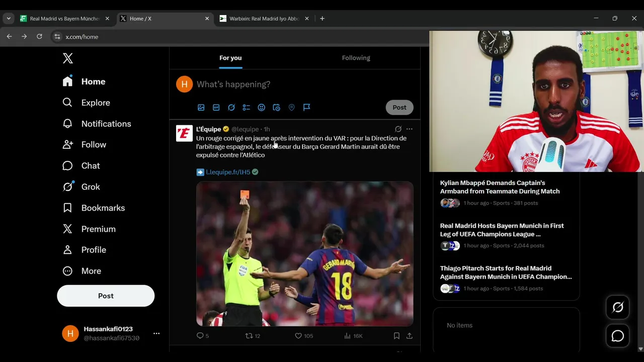The height and width of the screenshot is (362, 644).
Task: Click the No items text
Action: click(460, 325)
